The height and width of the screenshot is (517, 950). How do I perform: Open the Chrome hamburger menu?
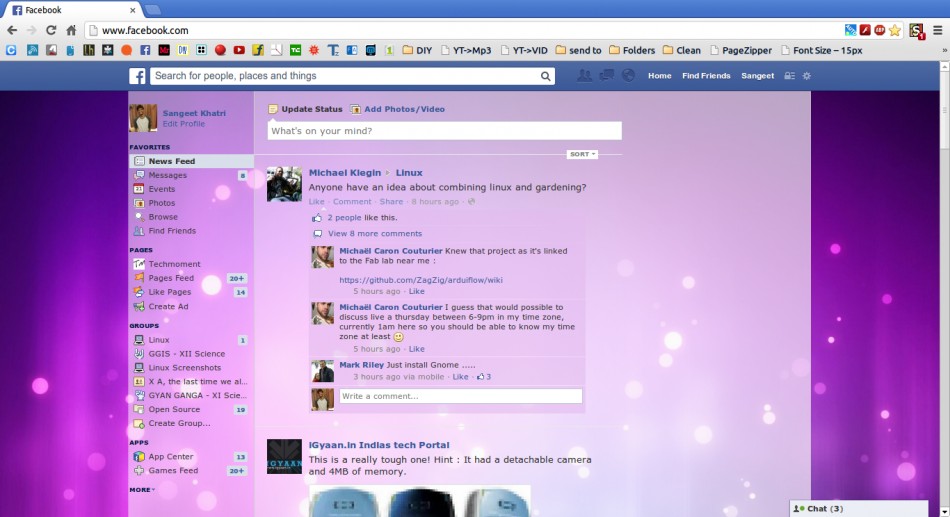(x=937, y=30)
